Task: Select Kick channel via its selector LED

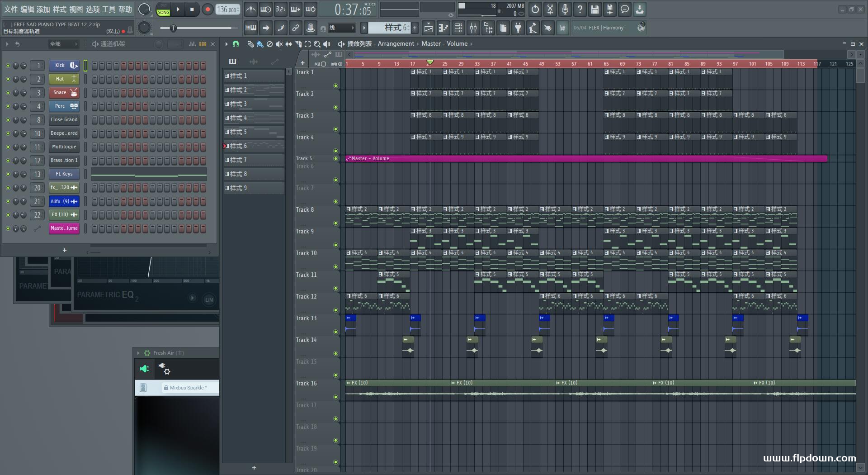Action: coord(85,66)
